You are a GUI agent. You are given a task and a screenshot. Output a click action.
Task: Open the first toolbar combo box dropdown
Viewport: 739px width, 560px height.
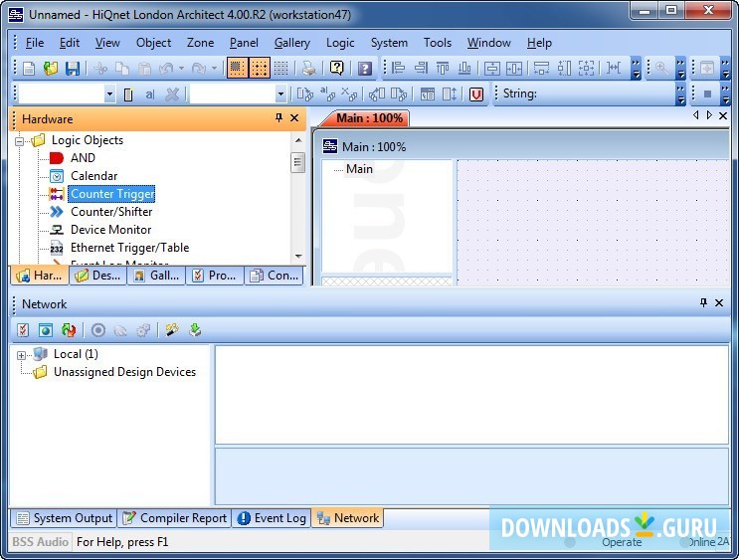coord(109,94)
